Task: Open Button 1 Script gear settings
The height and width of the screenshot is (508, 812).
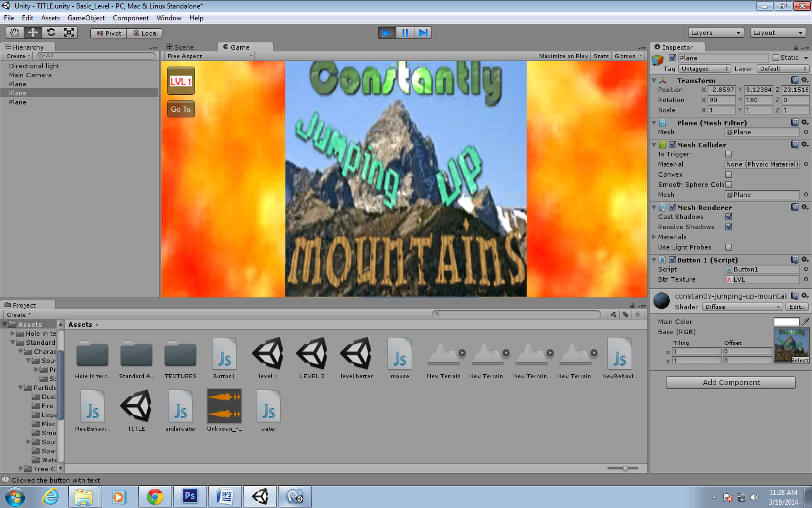Action: pyautogui.click(x=805, y=260)
